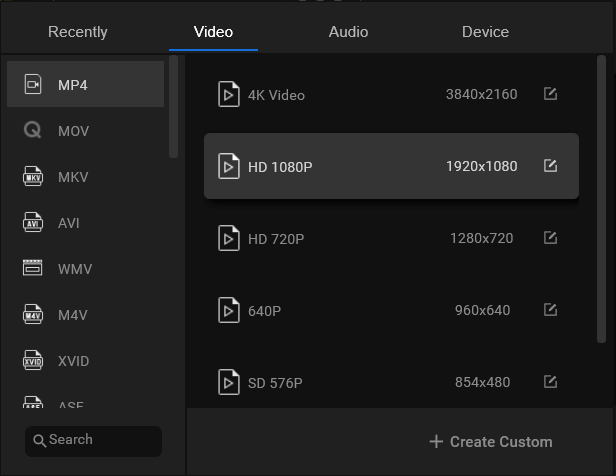Viewport: 616px width, 476px height.
Task: Click the Create Custom button
Action: click(x=491, y=441)
